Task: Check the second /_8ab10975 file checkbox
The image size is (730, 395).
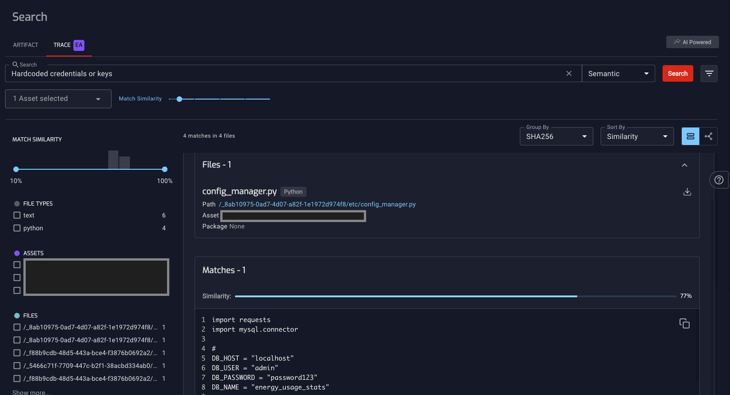Action: [17, 340]
